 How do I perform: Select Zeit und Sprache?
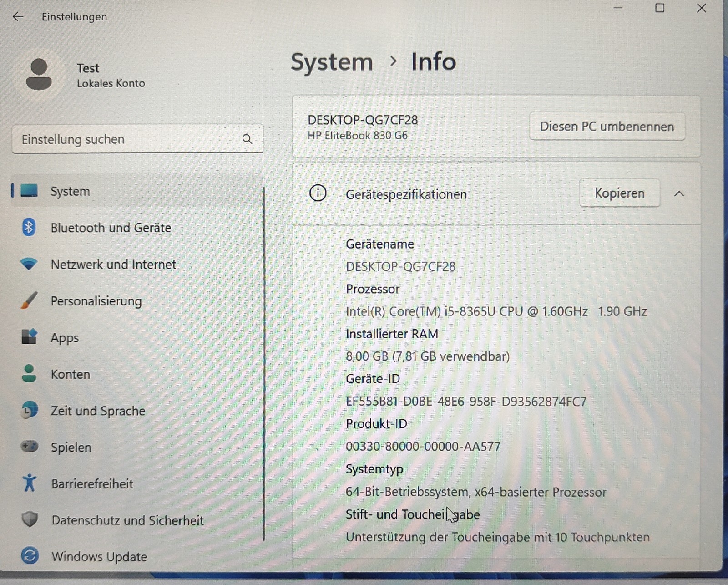tap(137, 411)
